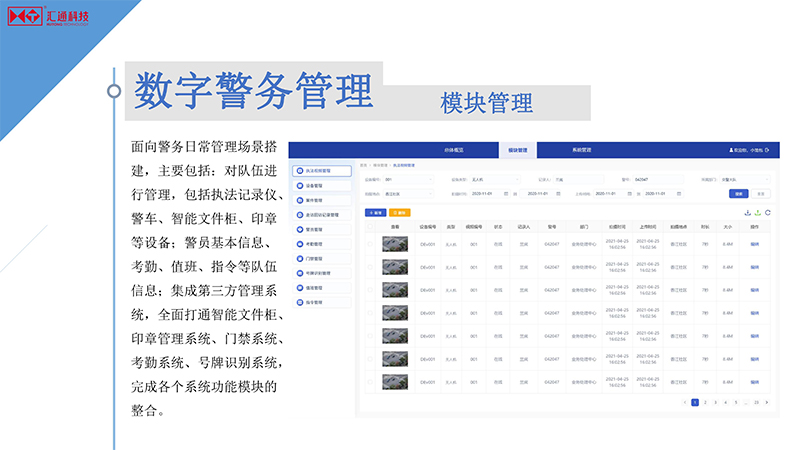Click the 门禁管理 sidebar icon
The width and height of the screenshot is (800, 450).
point(299,258)
